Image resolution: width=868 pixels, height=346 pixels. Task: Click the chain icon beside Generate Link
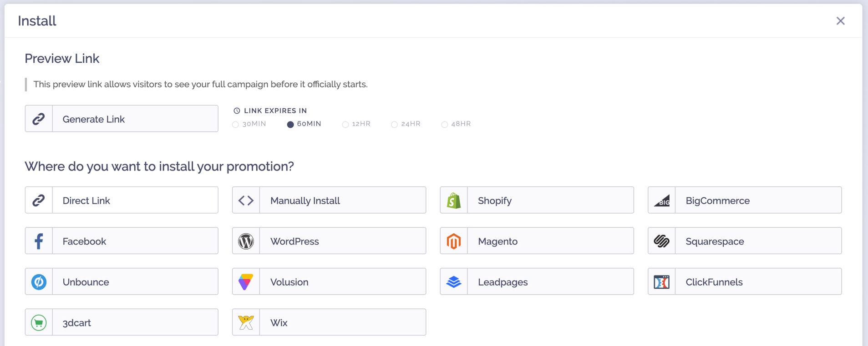click(x=39, y=119)
